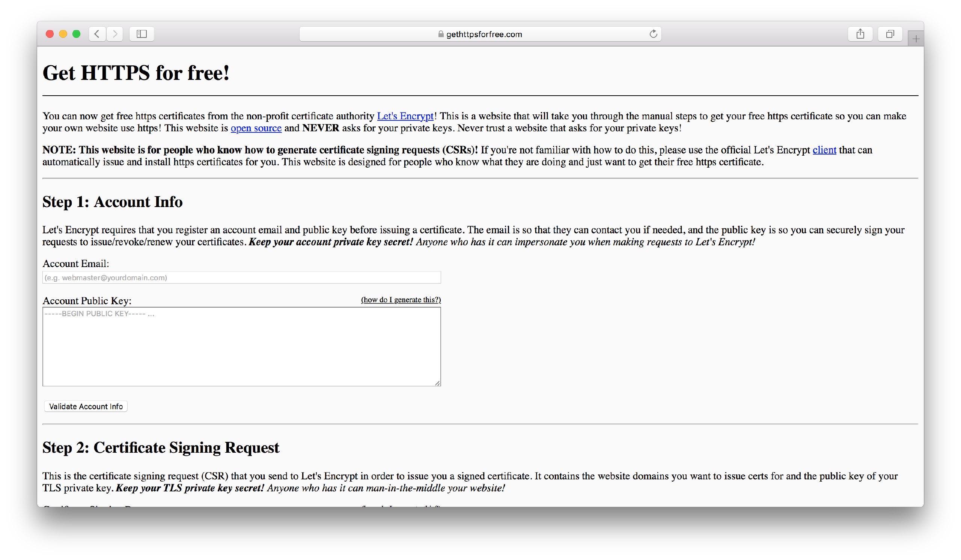Viewport: 961px width, 560px height.
Task: Open the official client link
Action: 824,150
